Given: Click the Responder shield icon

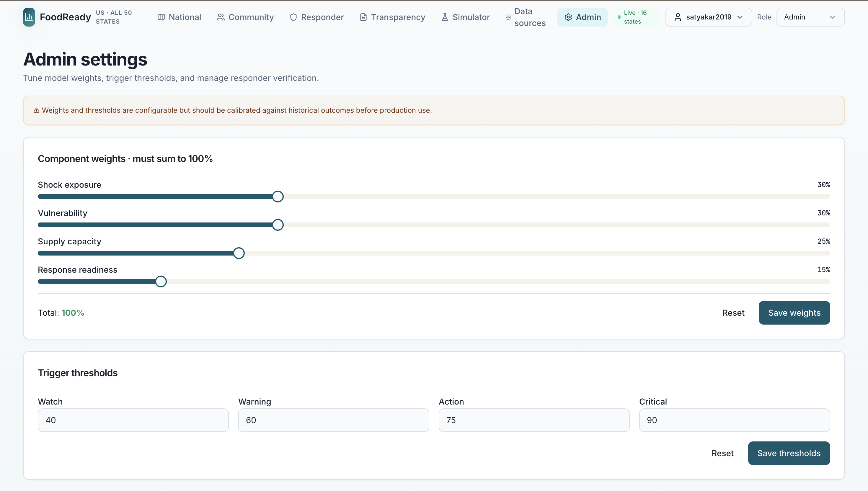Looking at the screenshot, I should pos(293,17).
